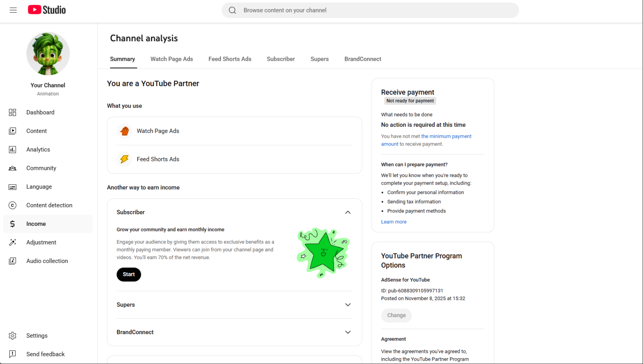The height and width of the screenshot is (364, 643).
Task: Open Settings gear in sidebar
Action: (x=13, y=336)
